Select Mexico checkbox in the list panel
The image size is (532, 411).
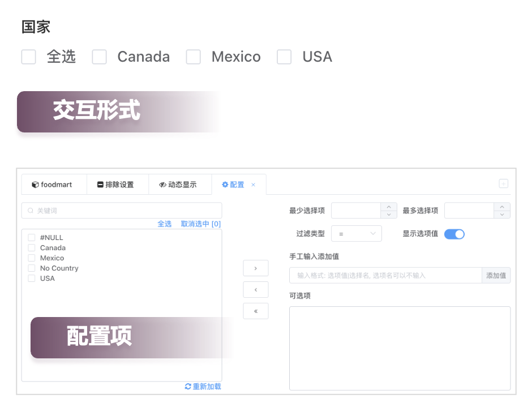(32, 258)
